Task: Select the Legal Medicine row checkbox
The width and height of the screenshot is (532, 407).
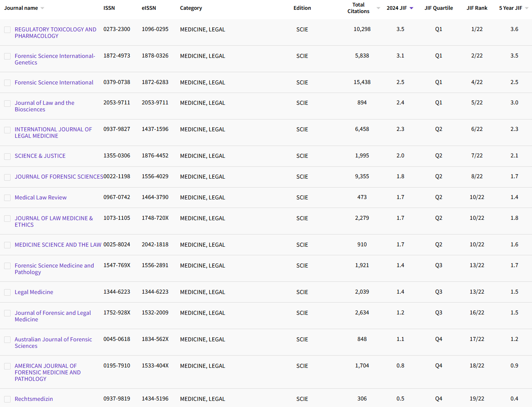Action: [x=7, y=292]
